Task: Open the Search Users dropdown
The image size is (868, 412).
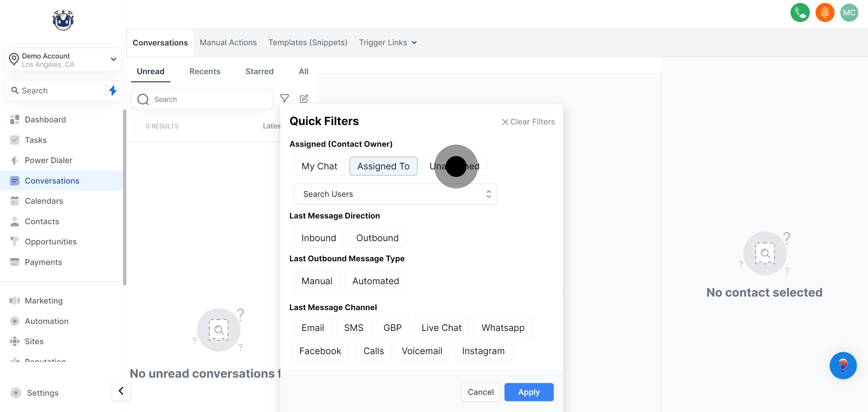Action: pos(395,194)
